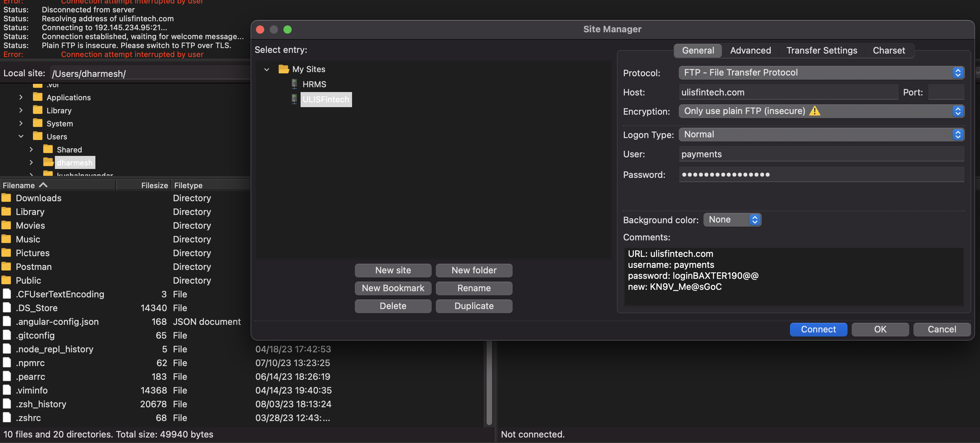This screenshot has height=443, width=980.
Task: Switch to the General tab
Action: pyautogui.click(x=698, y=50)
